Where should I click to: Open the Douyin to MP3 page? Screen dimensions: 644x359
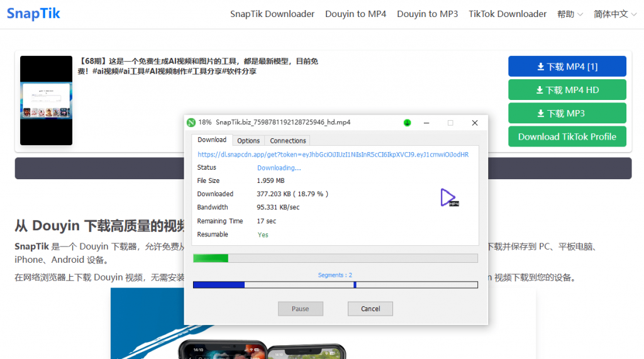[x=427, y=14]
